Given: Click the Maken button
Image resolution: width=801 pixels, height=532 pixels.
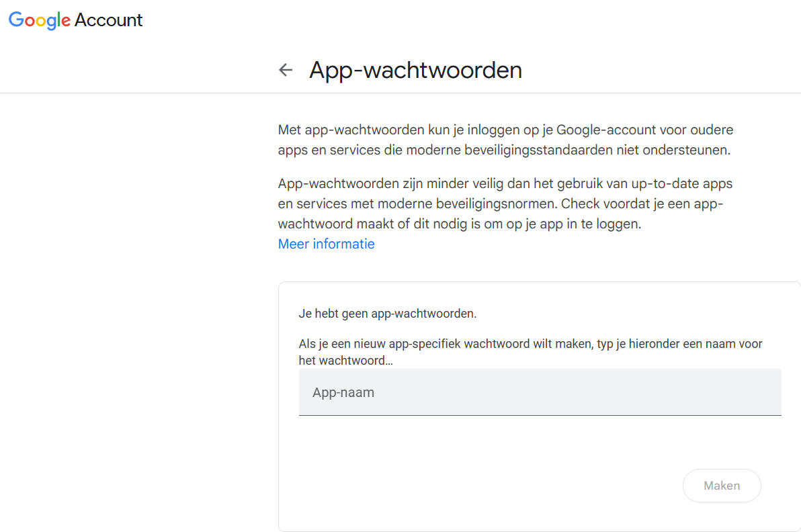Looking at the screenshot, I should (x=721, y=486).
